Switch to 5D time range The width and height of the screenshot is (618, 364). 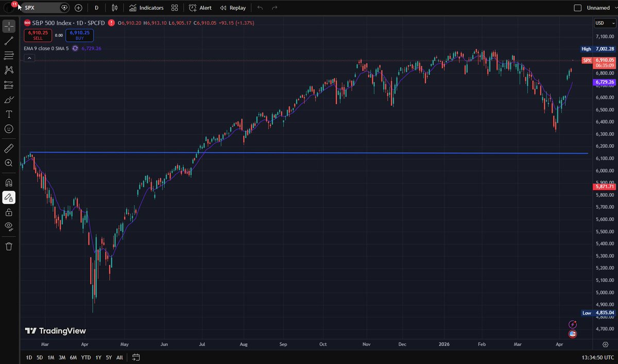point(40,357)
